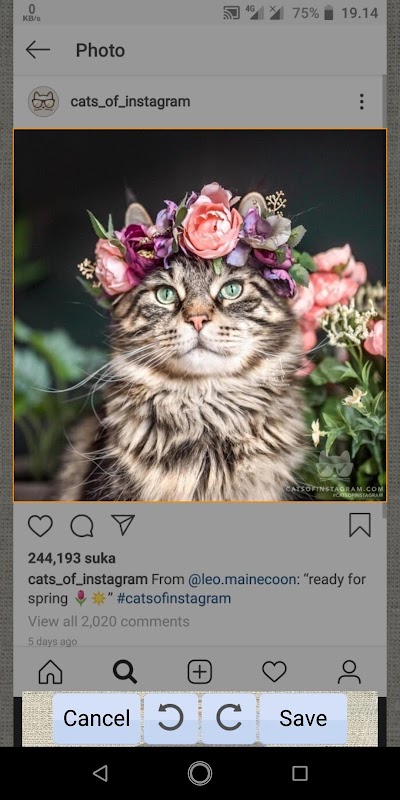Image resolution: width=400 pixels, height=800 pixels.
Task: Click the Cancel button
Action: pyautogui.click(x=96, y=718)
